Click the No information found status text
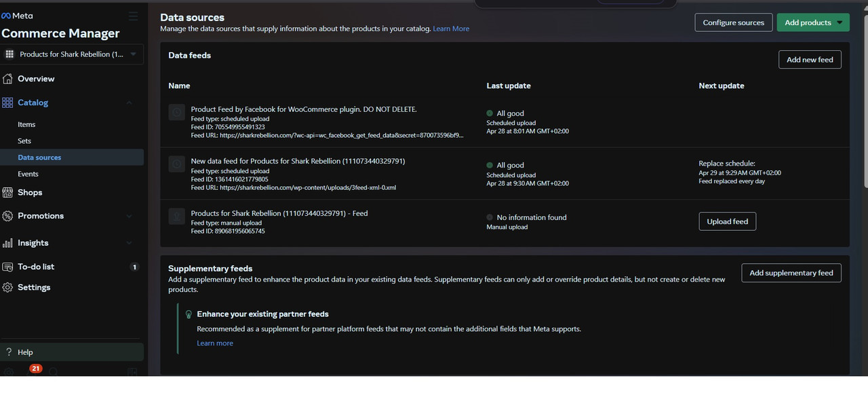The height and width of the screenshot is (395, 868). (x=532, y=217)
